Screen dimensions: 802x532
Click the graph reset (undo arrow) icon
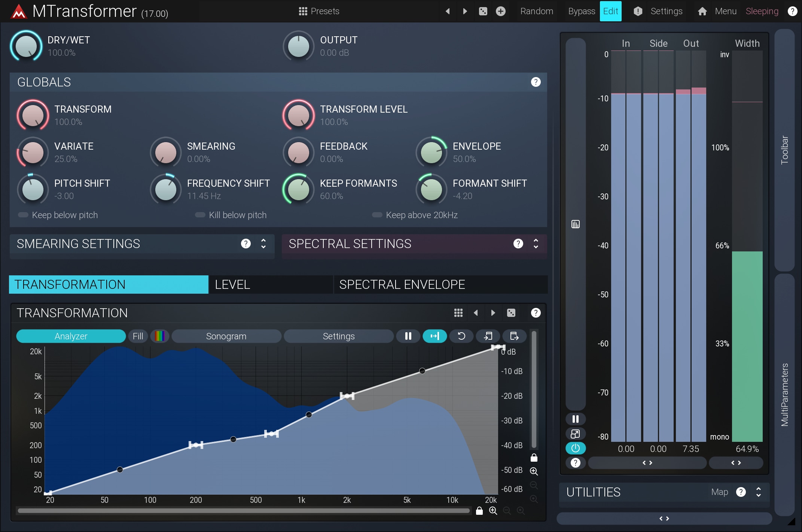461,336
